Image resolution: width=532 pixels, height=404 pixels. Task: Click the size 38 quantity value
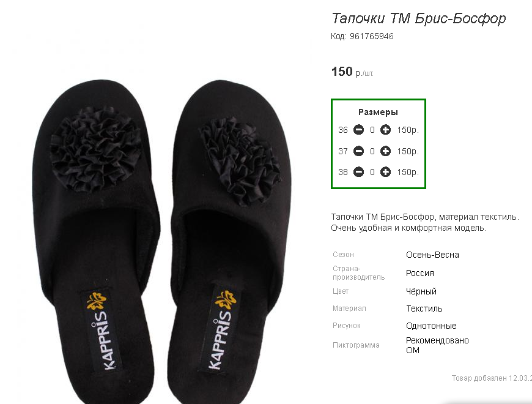click(x=372, y=173)
